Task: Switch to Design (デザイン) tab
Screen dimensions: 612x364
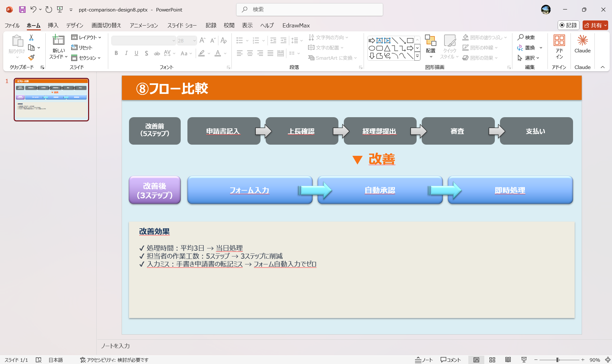Action: (x=75, y=25)
